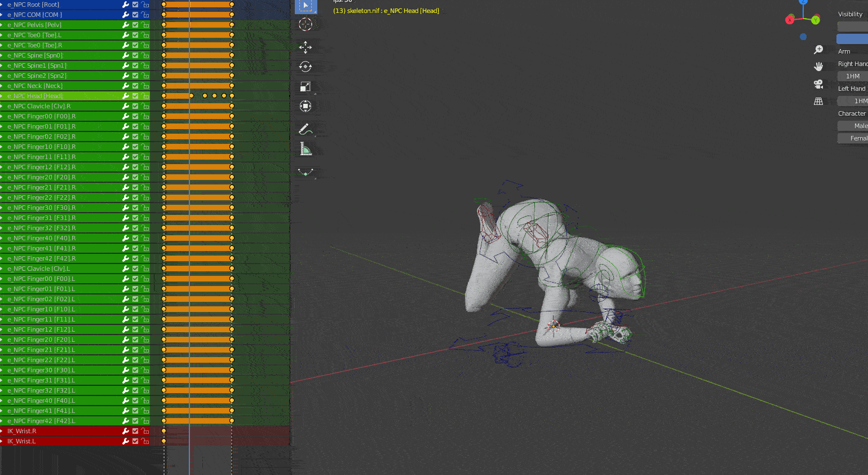Toggle checkbox on e_NPC Finger30 [F30].L channel

135,370
